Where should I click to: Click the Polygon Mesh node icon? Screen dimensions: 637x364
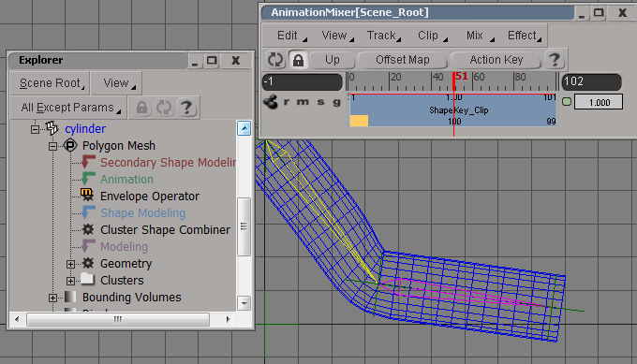click(x=70, y=145)
